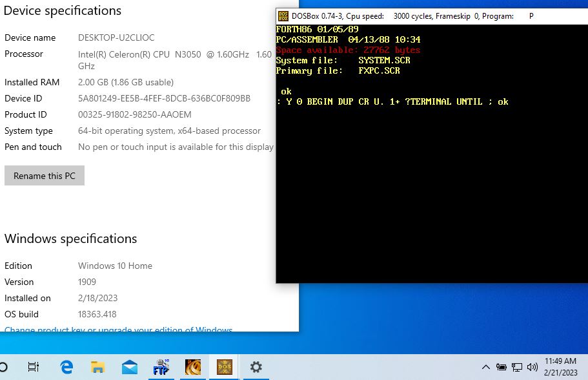
Task: Open the orange swirl app in the taskbar
Action: coord(193,367)
